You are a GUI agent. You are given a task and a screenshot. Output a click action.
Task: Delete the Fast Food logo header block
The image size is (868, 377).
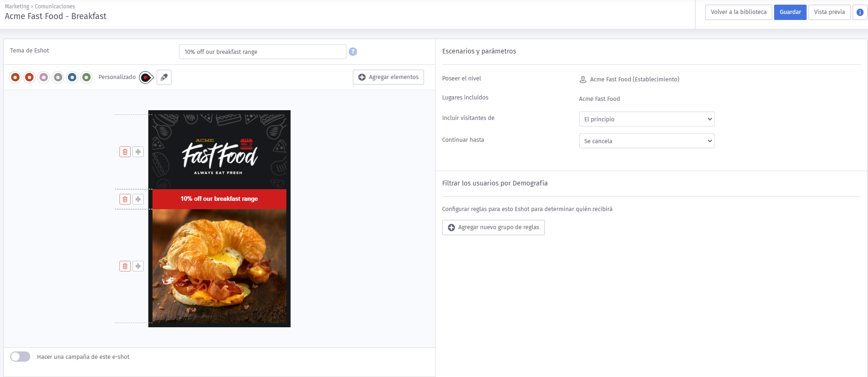tap(125, 152)
